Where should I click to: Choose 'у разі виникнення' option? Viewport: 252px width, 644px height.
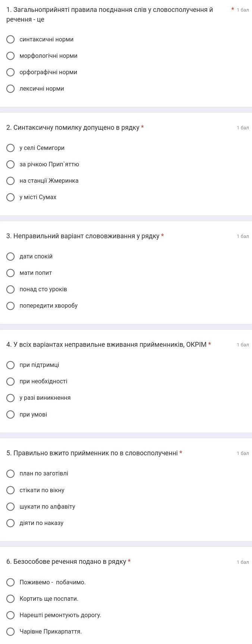pyautogui.click(x=11, y=398)
